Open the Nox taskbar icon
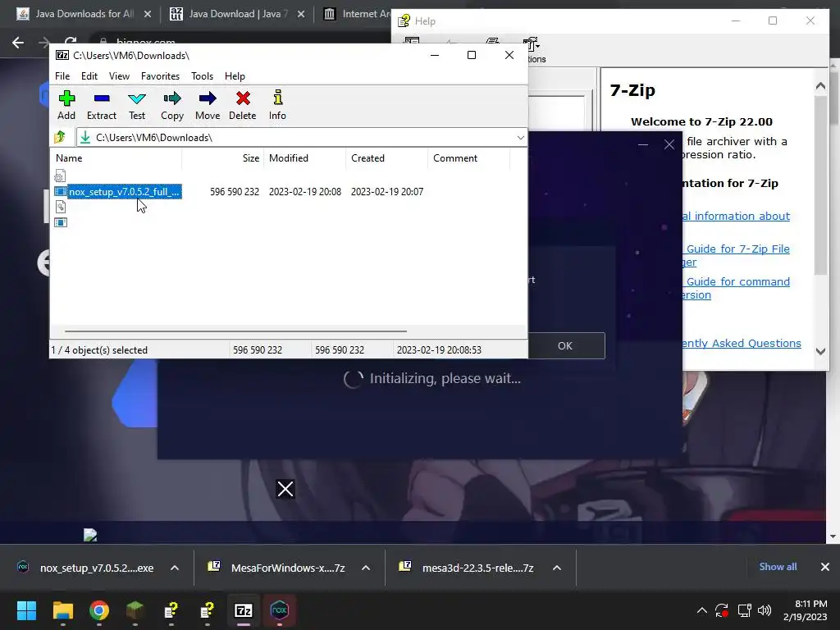Screen dimensions: 840x630 pyautogui.click(x=280, y=610)
